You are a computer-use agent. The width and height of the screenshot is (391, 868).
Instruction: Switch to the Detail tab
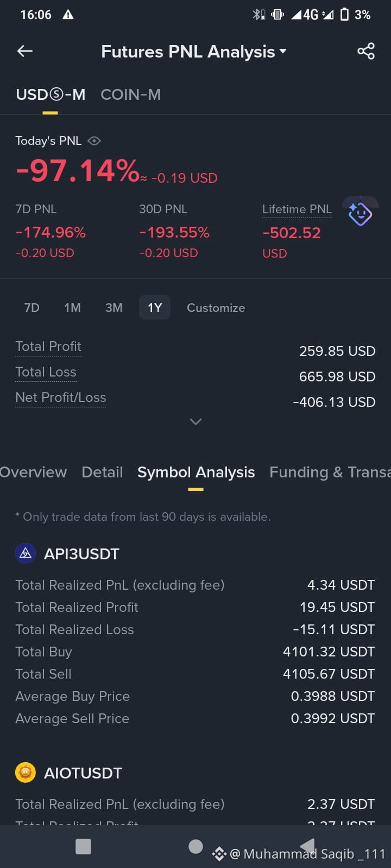coord(102,472)
